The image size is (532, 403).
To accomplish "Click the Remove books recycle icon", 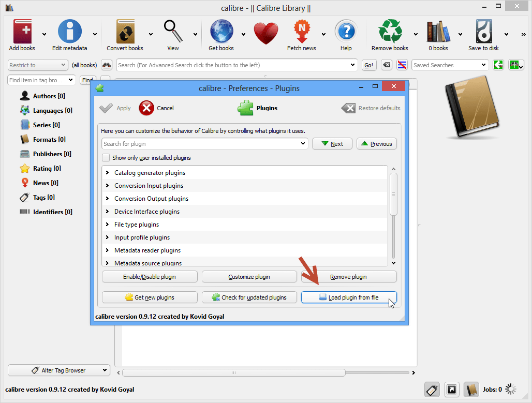I will (x=390, y=30).
